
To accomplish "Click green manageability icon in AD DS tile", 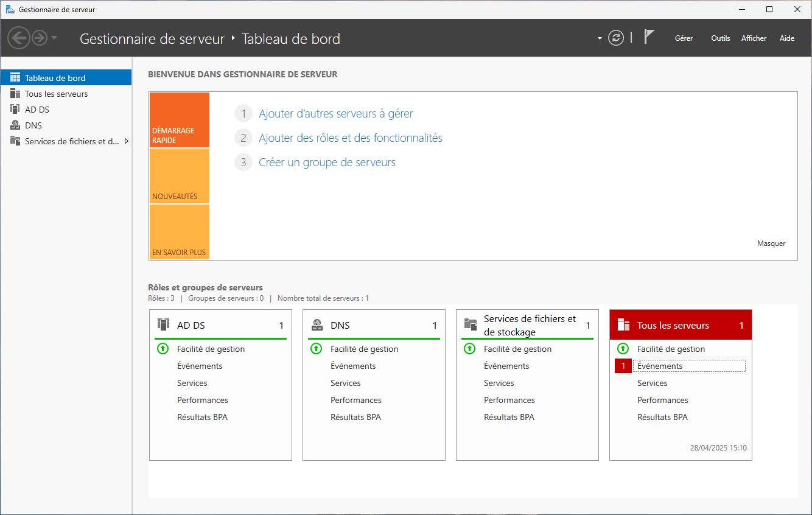I will coord(163,349).
